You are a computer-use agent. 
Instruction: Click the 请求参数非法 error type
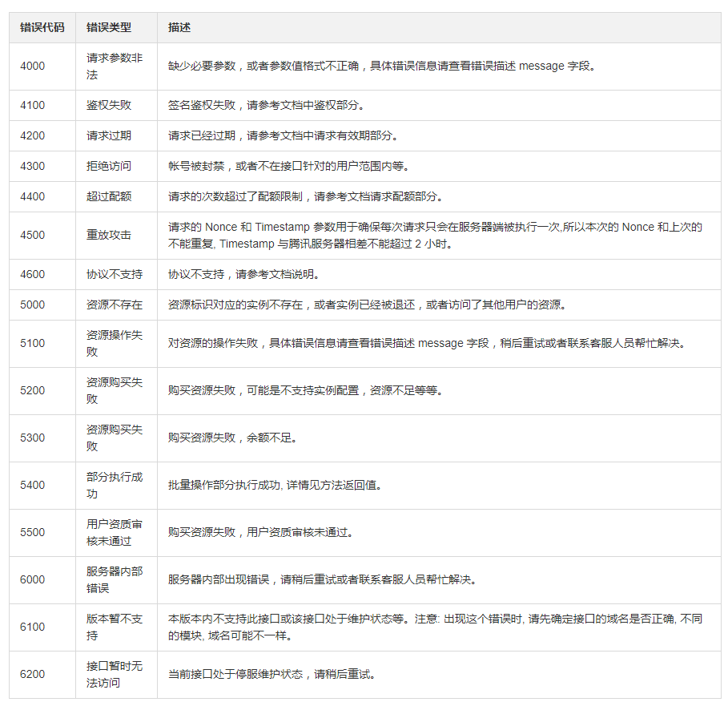click(115, 66)
